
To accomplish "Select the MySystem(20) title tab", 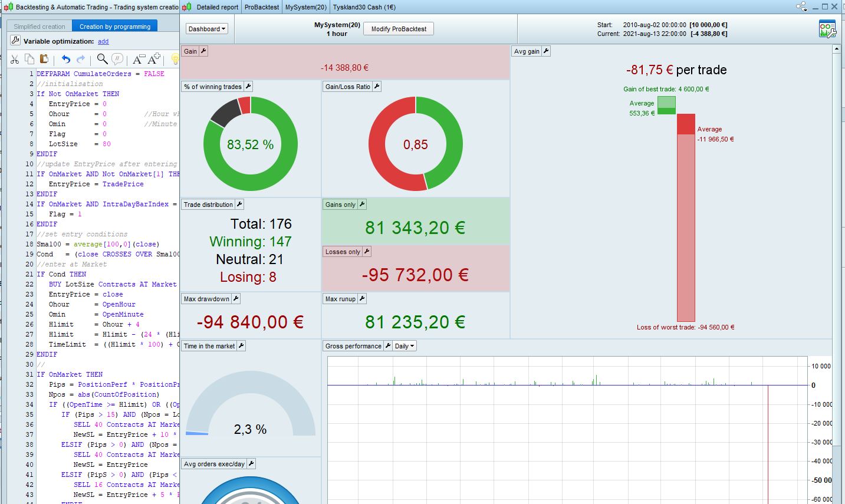I will [306, 7].
